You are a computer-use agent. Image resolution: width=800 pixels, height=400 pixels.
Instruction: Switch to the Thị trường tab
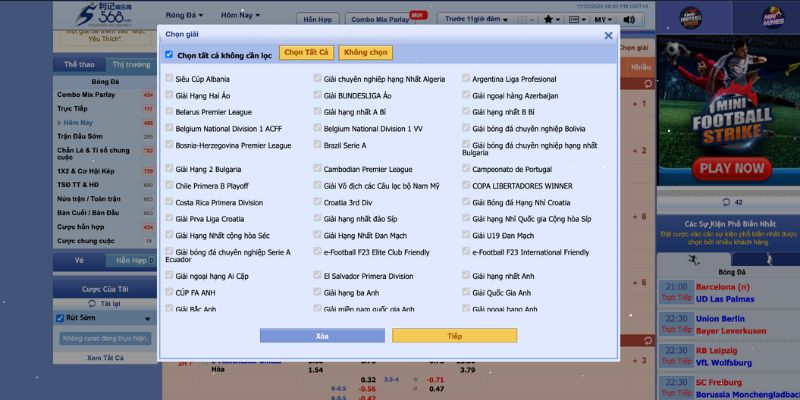(x=131, y=64)
